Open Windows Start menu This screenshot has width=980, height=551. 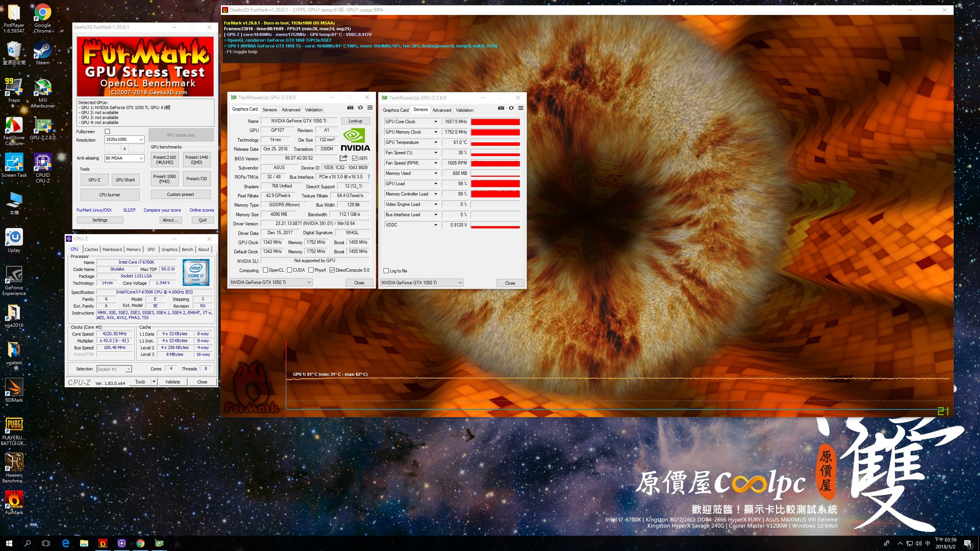click(9, 543)
